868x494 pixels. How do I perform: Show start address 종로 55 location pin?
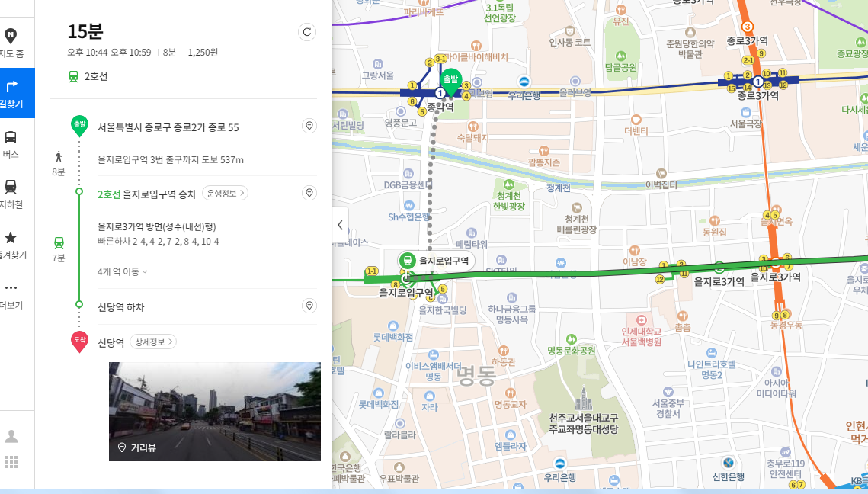pyautogui.click(x=309, y=126)
